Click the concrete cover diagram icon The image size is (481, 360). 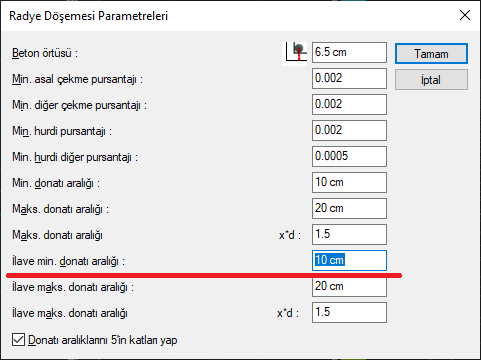click(x=295, y=54)
